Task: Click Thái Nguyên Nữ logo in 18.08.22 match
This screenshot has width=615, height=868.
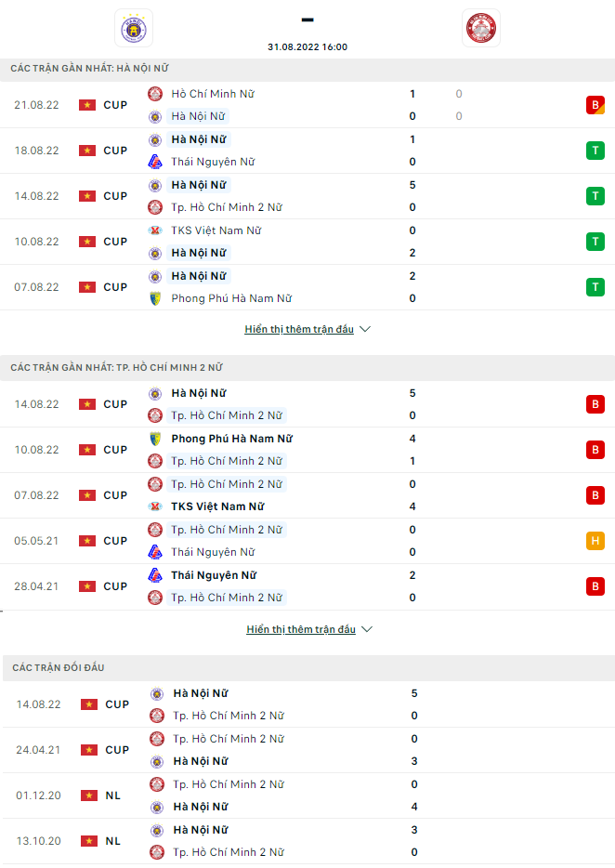Action: coord(155,162)
